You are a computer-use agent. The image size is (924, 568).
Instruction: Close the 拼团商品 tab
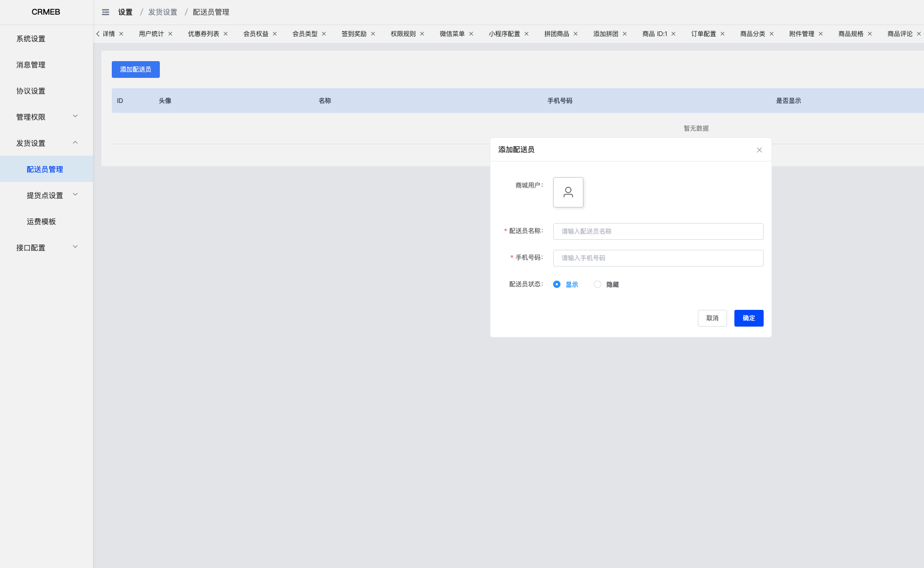(x=576, y=33)
